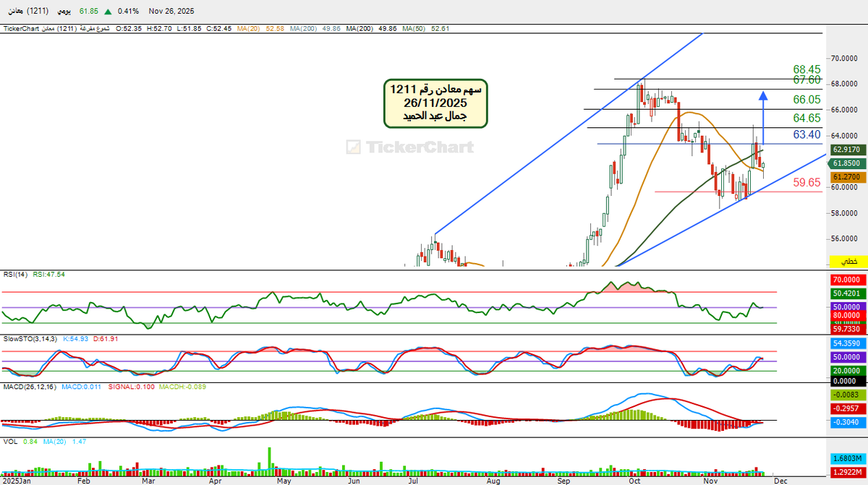Click the Nov time axis label
Image resolution: width=868 pixels, height=485 pixels.
[x=709, y=480]
